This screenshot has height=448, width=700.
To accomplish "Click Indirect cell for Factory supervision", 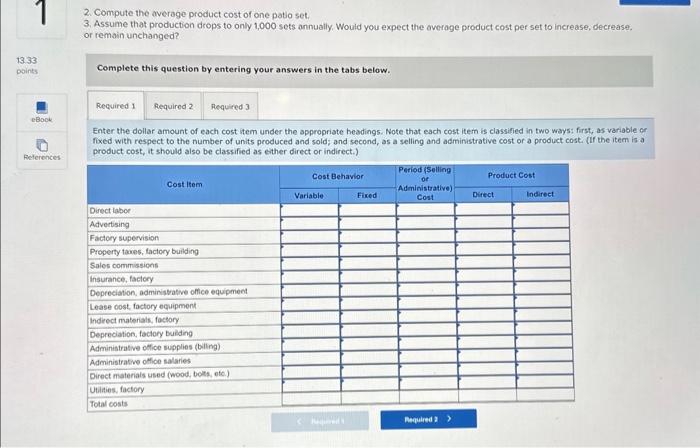I will 541,235.
